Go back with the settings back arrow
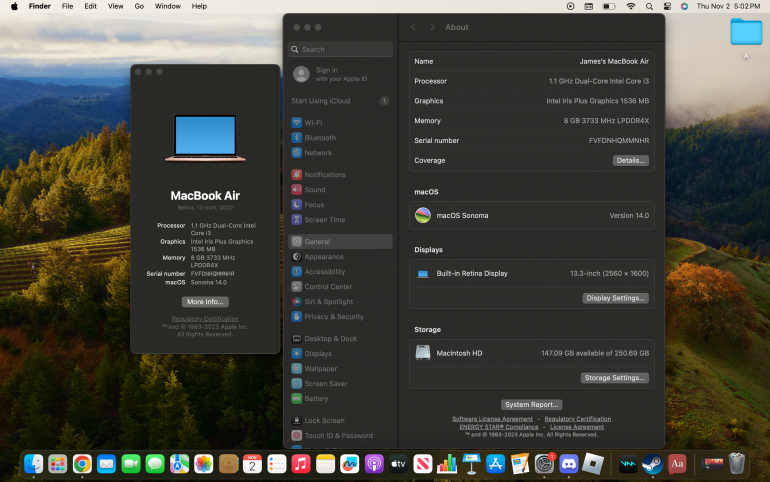The image size is (770, 482). [413, 27]
